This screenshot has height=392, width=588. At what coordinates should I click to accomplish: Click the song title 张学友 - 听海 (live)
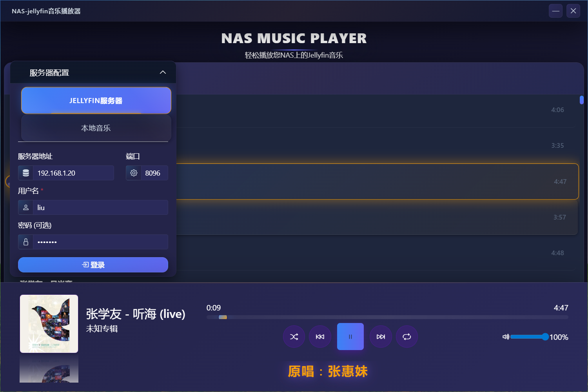tap(136, 314)
